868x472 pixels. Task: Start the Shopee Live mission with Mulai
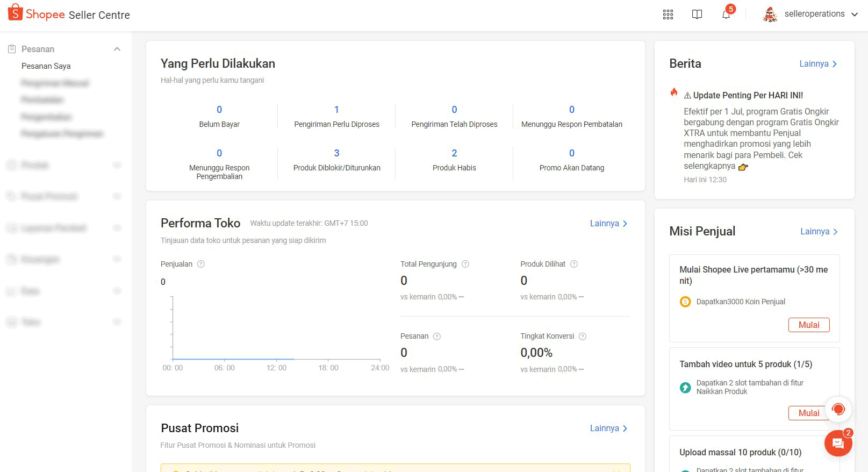(x=809, y=325)
